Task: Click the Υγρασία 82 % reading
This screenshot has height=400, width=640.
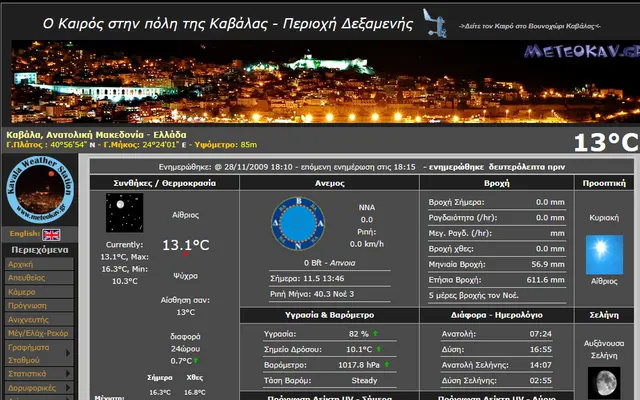Action: point(358,334)
